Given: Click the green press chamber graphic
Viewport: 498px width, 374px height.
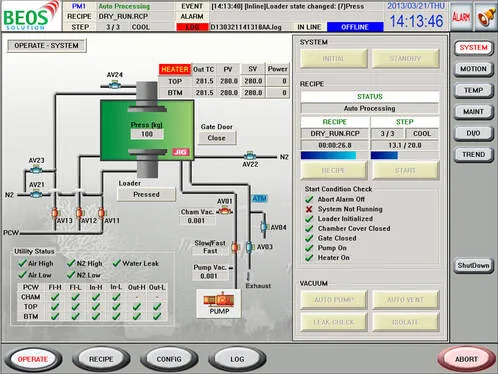Looking at the screenshot, I should tap(147, 130).
